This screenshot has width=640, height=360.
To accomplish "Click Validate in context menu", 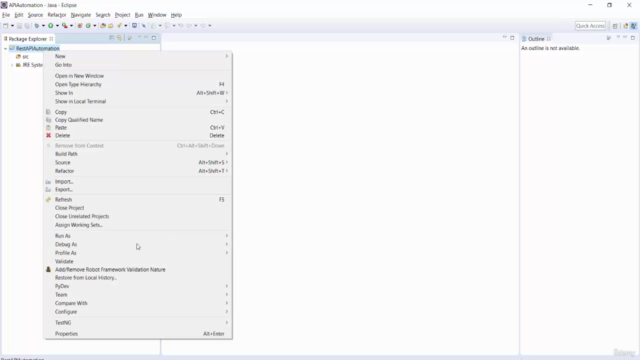I will click(x=138, y=262).
